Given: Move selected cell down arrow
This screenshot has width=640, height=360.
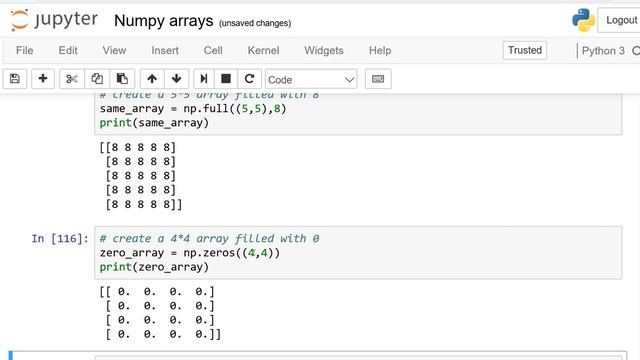Looking at the screenshot, I should [x=176, y=79].
